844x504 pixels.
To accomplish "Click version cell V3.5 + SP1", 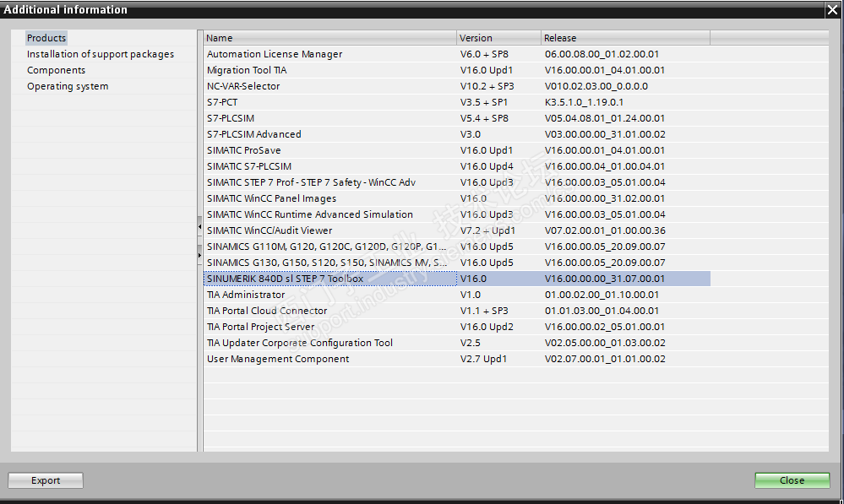I will 484,102.
